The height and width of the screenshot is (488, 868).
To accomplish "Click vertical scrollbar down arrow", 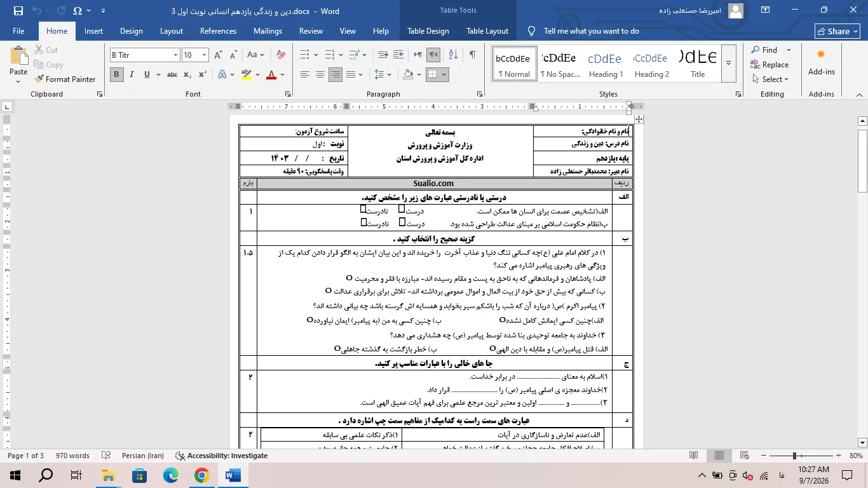I will tap(862, 442).
